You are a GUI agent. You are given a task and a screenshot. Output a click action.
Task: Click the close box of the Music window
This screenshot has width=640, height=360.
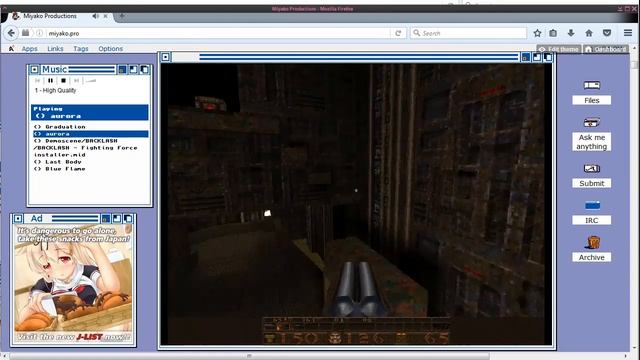pos(35,70)
